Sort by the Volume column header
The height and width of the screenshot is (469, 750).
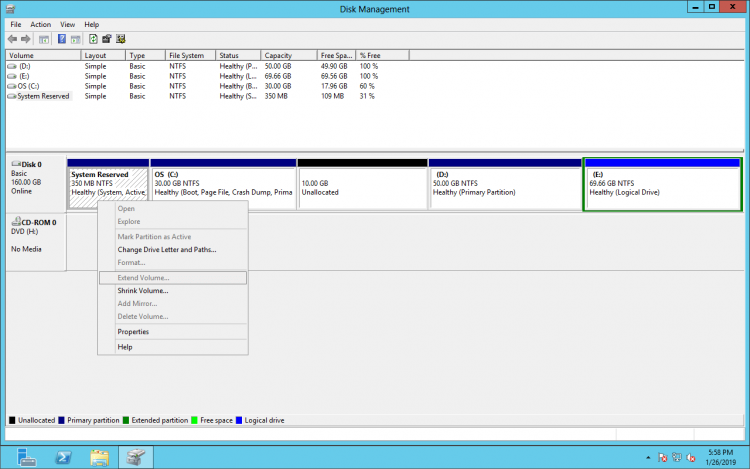pyautogui.click(x=43, y=55)
